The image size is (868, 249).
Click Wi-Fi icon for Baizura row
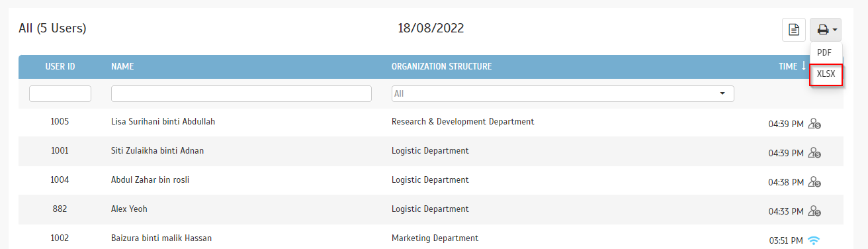point(814,240)
